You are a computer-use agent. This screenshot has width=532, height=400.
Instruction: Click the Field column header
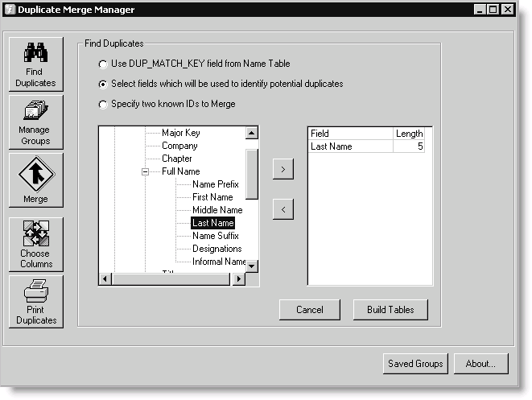pos(351,134)
